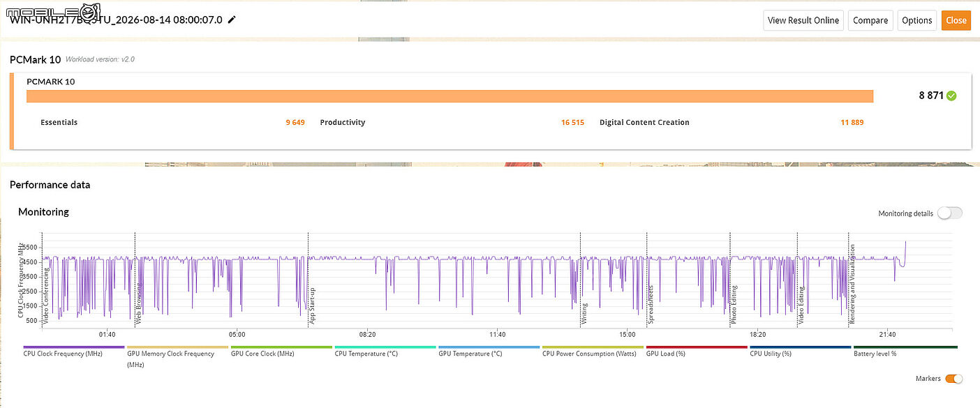Viewport: 980px width, 408px height.
Task: Click the Workload version v2.0 text
Action: (x=100, y=60)
